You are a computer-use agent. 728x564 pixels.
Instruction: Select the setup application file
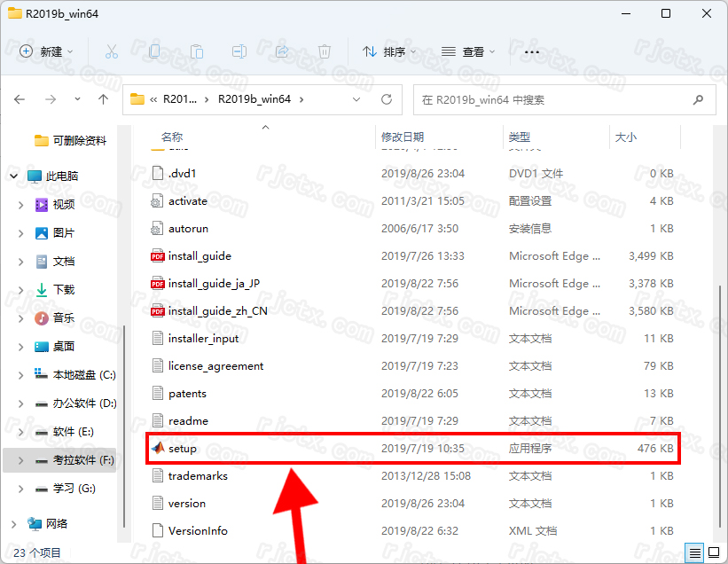click(183, 449)
